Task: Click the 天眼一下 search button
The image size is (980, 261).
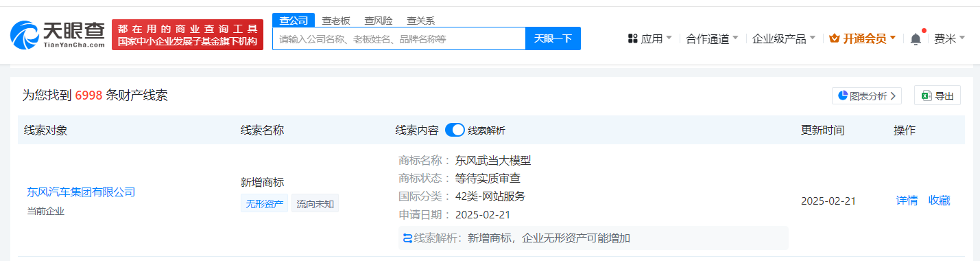Action: [553, 38]
